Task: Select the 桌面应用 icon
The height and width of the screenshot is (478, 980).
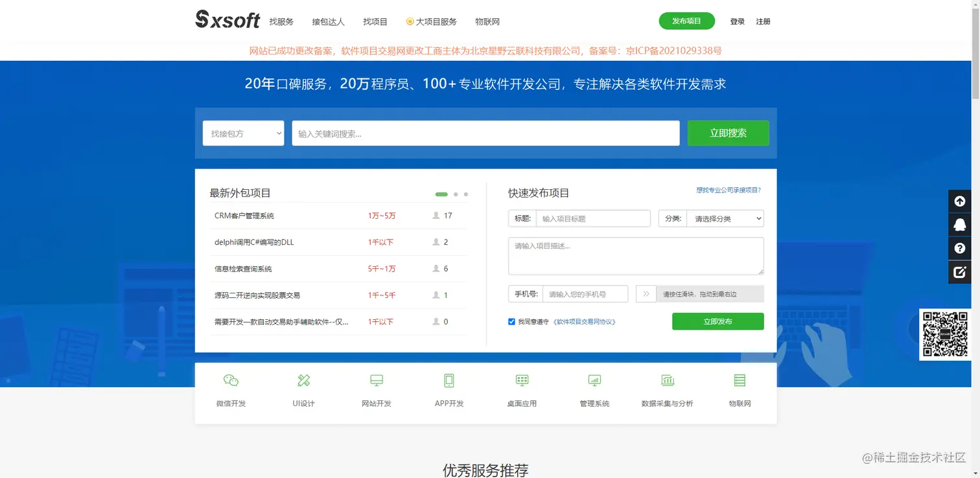Action: pyautogui.click(x=522, y=380)
